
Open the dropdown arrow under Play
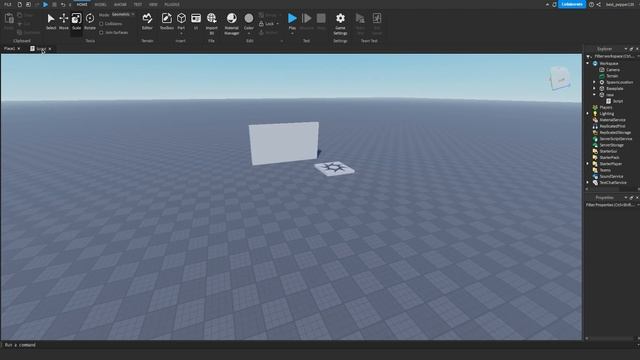pyautogui.click(x=292, y=33)
